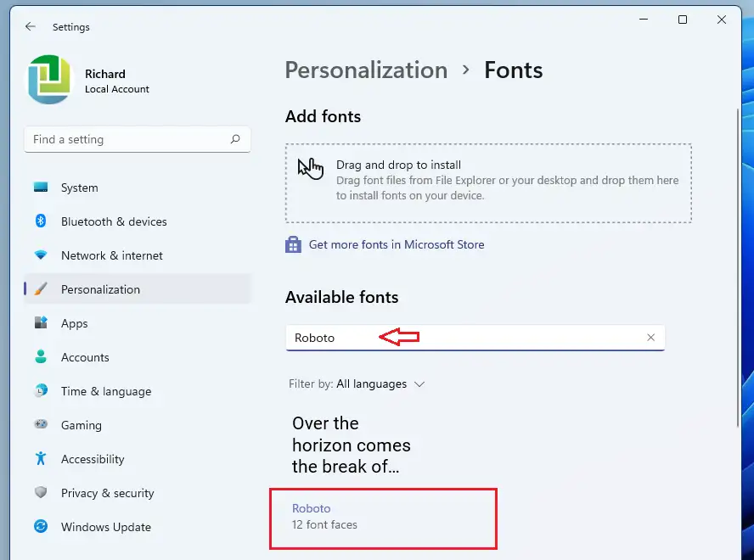Click the Accounts person icon
The image size is (754, 560).
click(41, 356)
